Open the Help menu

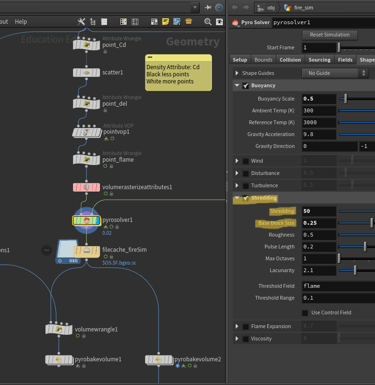[21, 22]
